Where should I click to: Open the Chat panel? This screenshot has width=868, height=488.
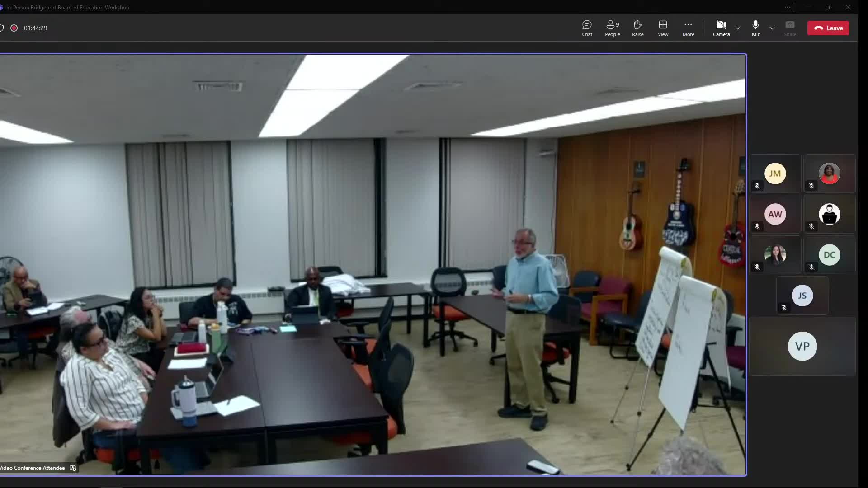[587, 28]
